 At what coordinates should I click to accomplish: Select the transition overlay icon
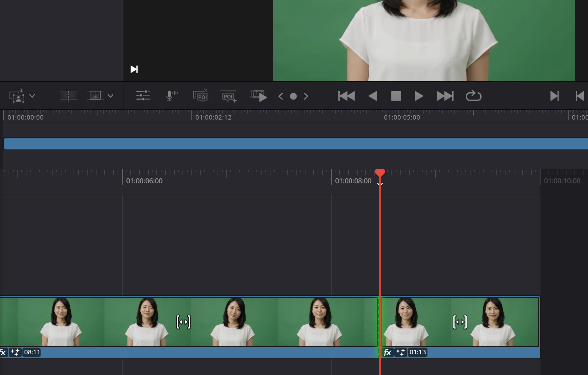tap(95, 95)
